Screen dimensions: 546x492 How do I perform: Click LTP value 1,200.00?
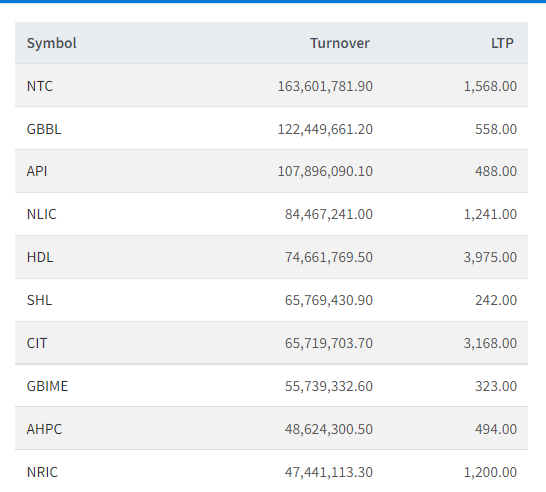[490, 473]
